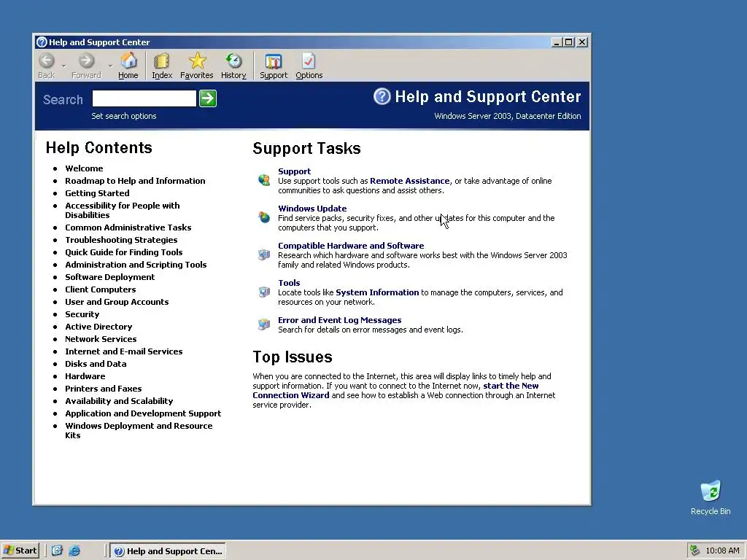Click the Forward arrow icon

(x=86, y=61)
